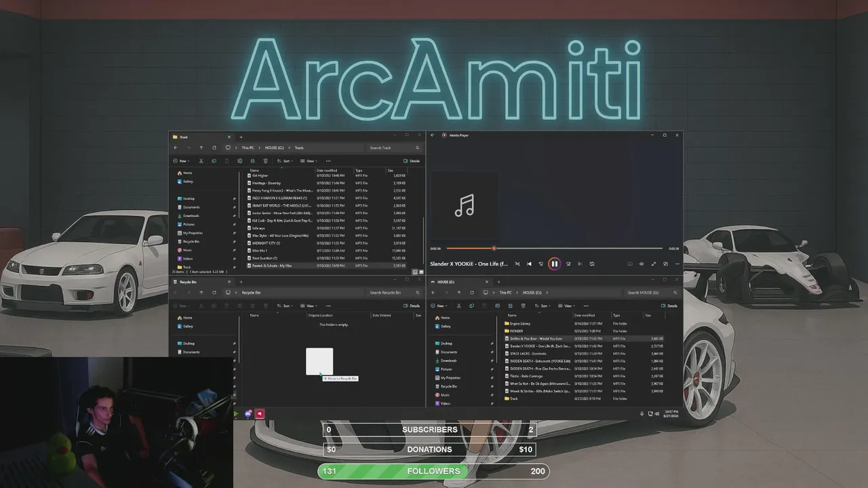Open View dropdown in Recycle Bin window
The width and height of the screenshot is (868, 488).
click(x=309, y=306)
